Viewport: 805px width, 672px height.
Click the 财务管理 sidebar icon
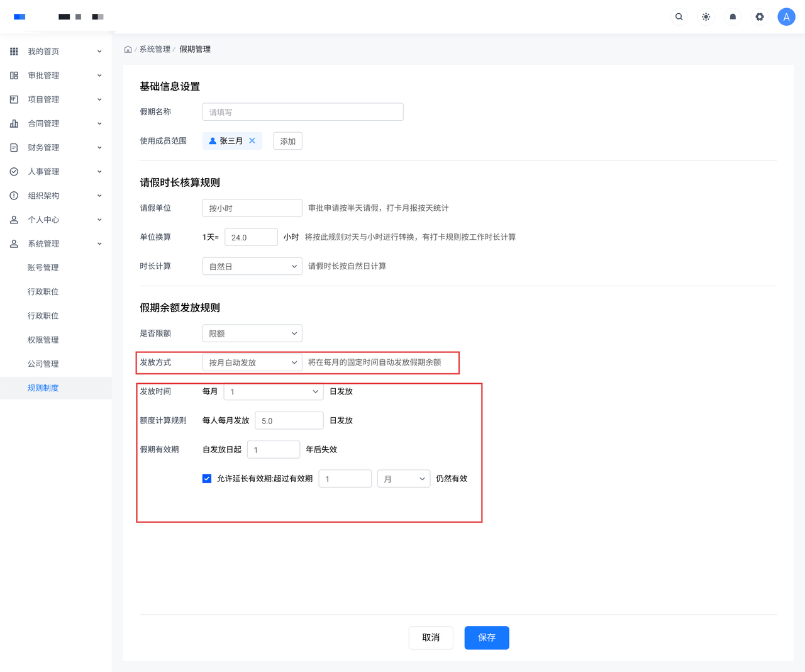(14, 147)
